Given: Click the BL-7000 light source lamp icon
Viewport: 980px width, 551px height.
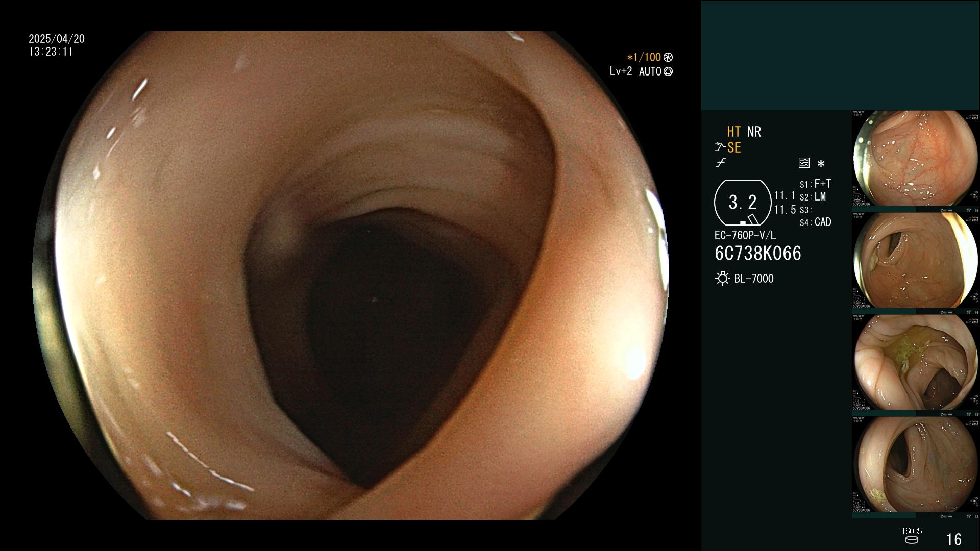Looking at the screenshot, I should pos(723,279).
